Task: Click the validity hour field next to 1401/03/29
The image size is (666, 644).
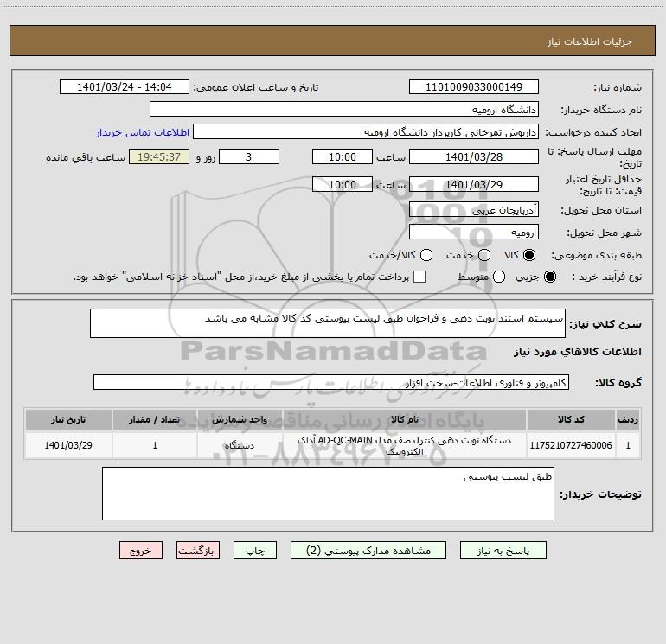Action: coord(343,184)
